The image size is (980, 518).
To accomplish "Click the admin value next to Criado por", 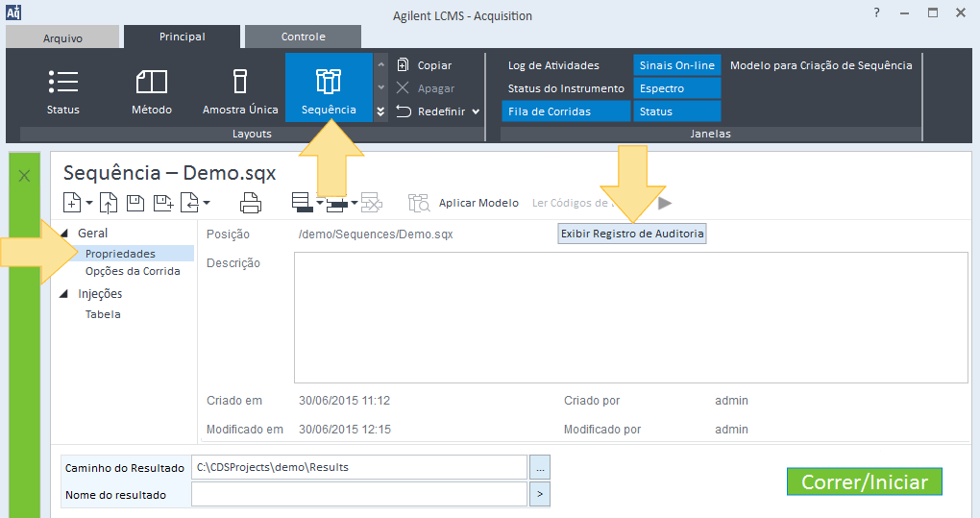I will pyautogui.click(x=731, y=401).
